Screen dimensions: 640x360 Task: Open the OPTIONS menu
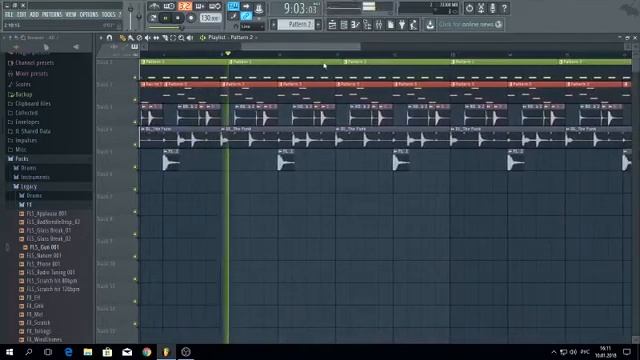pos(89,15)
